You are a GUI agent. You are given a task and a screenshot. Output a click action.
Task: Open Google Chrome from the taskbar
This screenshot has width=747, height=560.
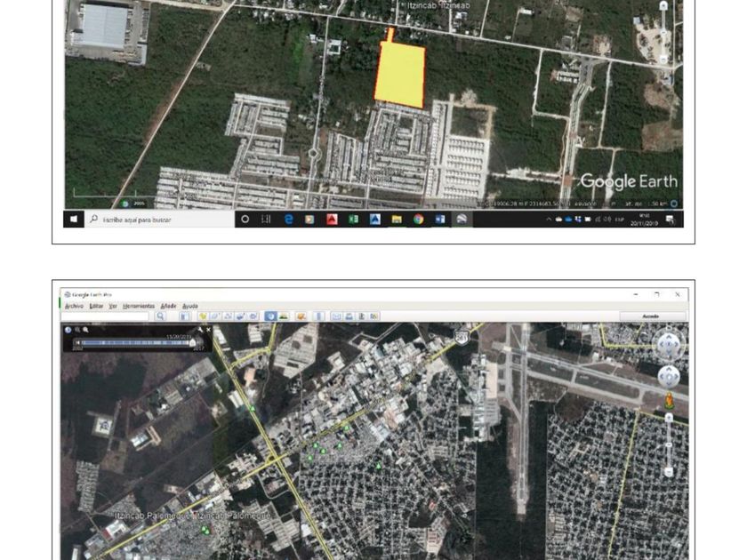(x=418, y=220)
